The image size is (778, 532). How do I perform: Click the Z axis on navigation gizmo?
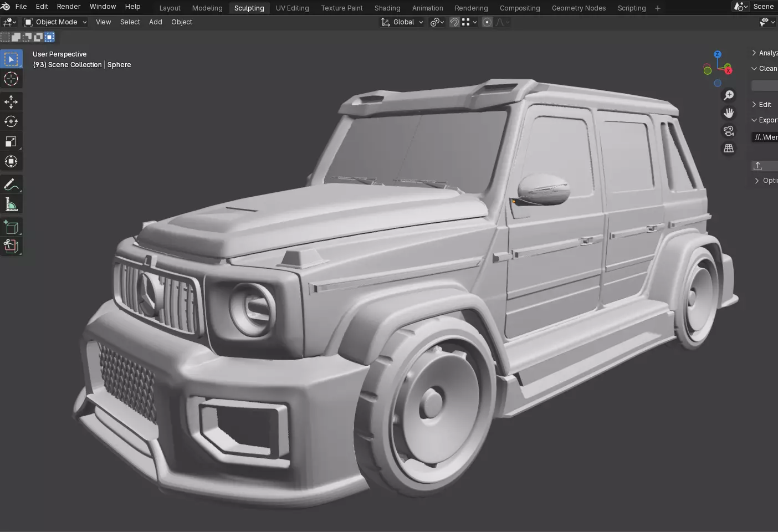pyautogui.click(x=718, y=54)
